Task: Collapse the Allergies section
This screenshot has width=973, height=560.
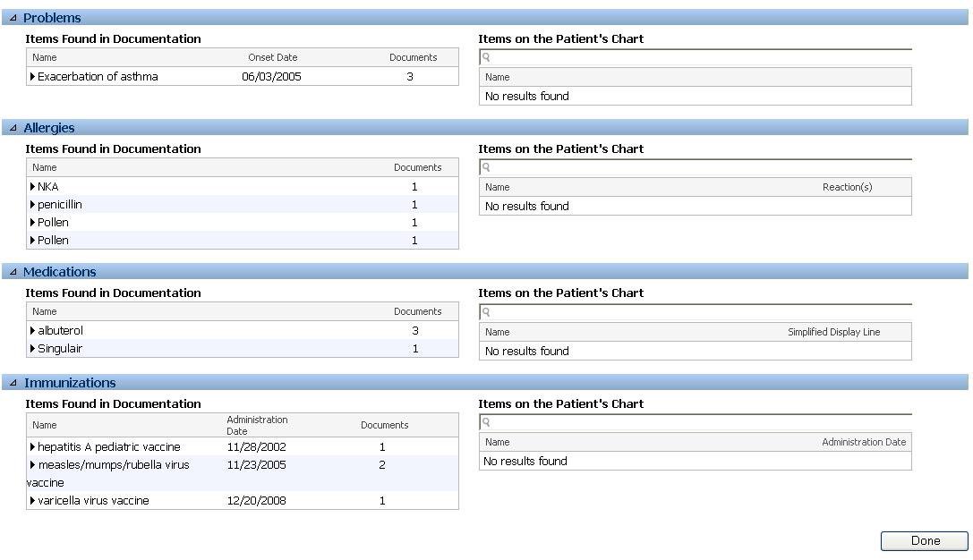Action: coord(13,127)
